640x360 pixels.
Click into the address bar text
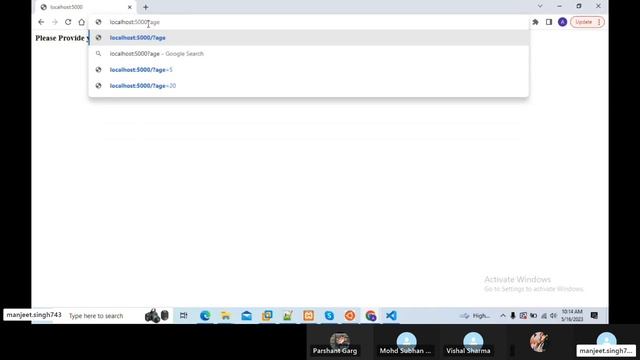click(x=135, y=22)
